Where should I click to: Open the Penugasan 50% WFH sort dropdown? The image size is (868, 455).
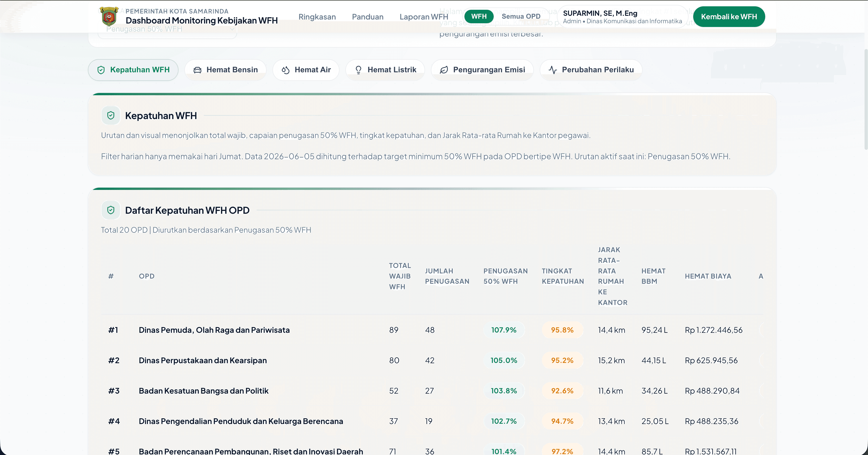click(167, 29)
